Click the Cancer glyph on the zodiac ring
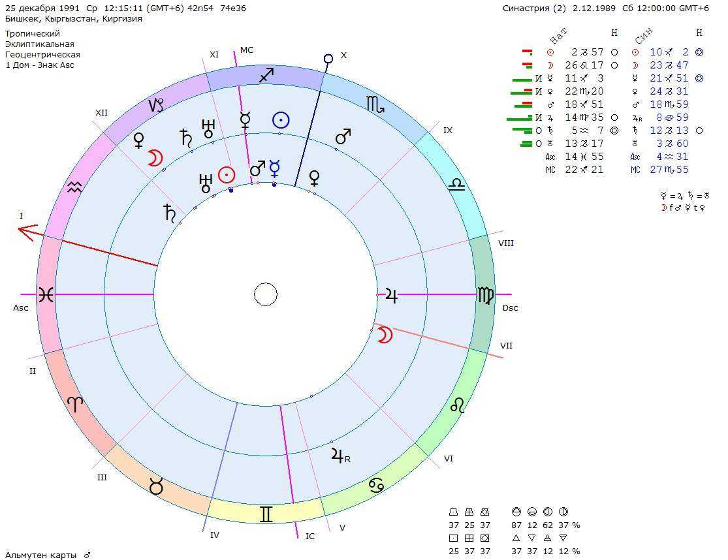 coord(377,486)
